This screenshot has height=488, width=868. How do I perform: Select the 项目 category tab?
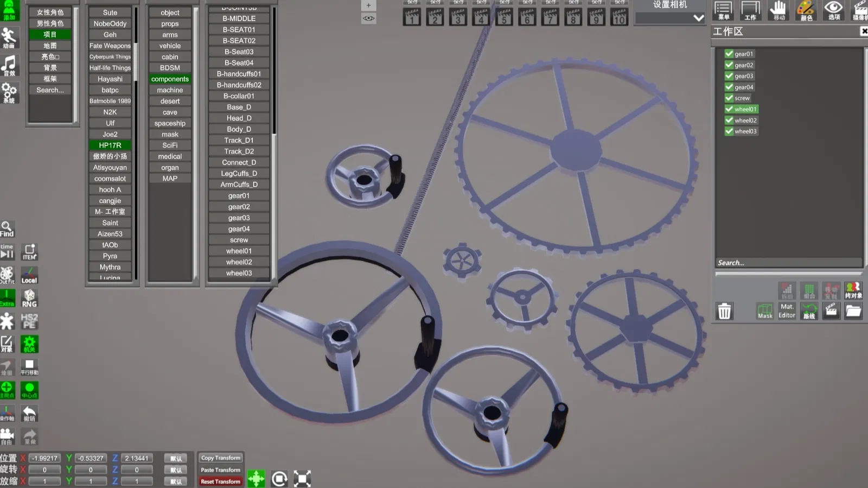(x=50, y=34)
